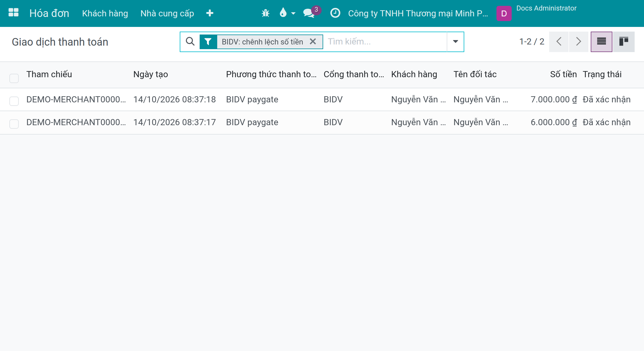644x351 pixels.
Task: Sort by Tham chiếu column
Action: tap(49, 74)
